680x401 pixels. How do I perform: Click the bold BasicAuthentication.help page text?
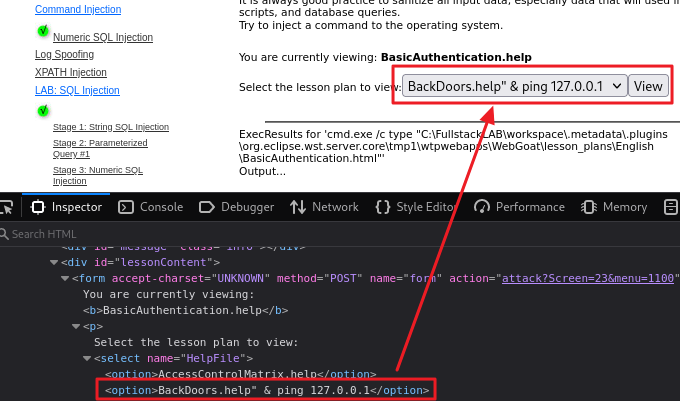[x=456, y=57]
